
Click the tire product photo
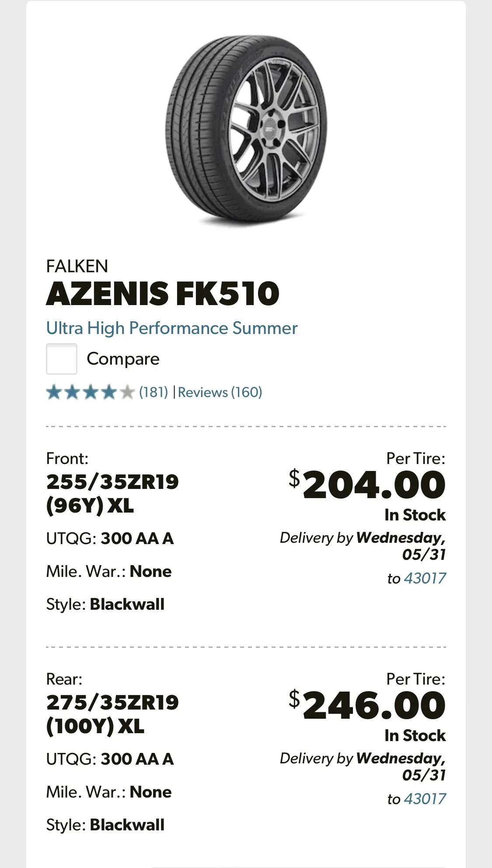coord(246,131)
